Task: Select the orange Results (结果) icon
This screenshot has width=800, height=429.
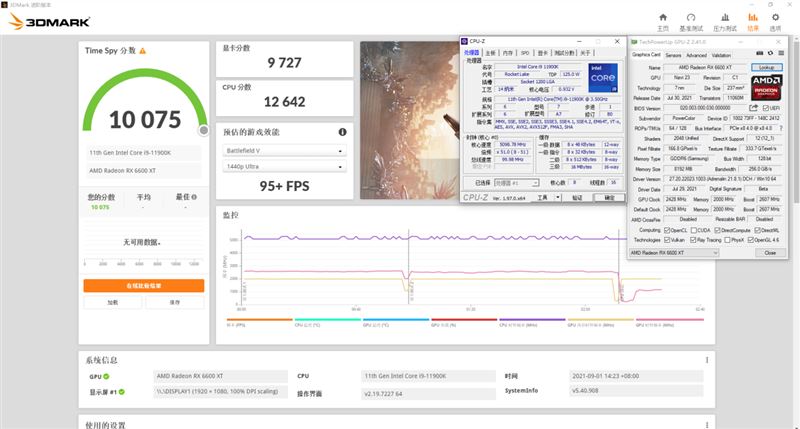Action: (753, 18)
